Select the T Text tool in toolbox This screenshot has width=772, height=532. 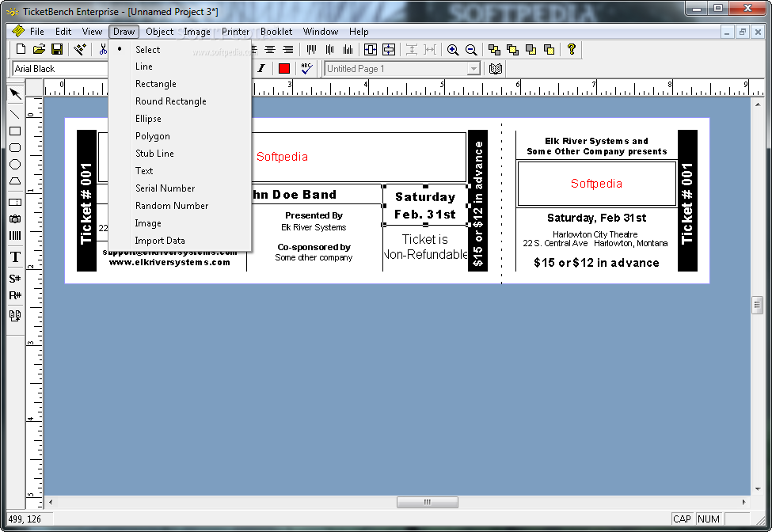(x=15, y=256)
